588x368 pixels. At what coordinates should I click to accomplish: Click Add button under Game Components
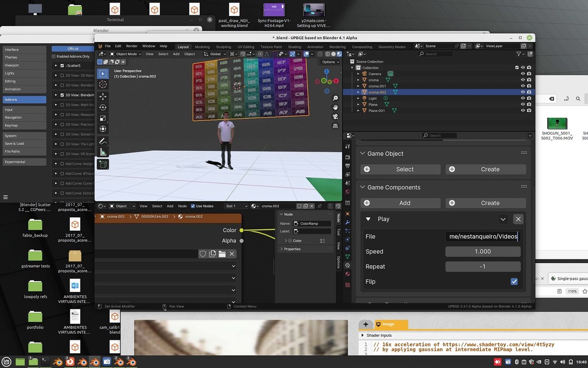click(401, 203)
